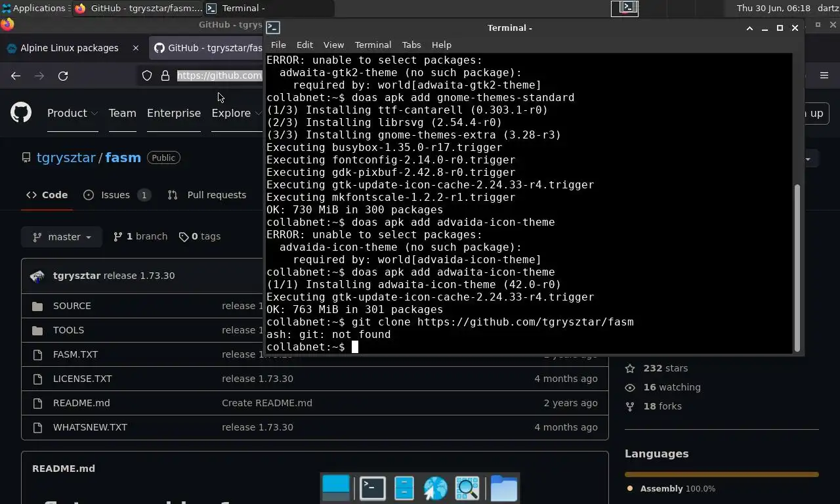Open the Enterprise link on GitHub
Image resolution: width=840 pixels, height=504 pixels.
(174, 113)
